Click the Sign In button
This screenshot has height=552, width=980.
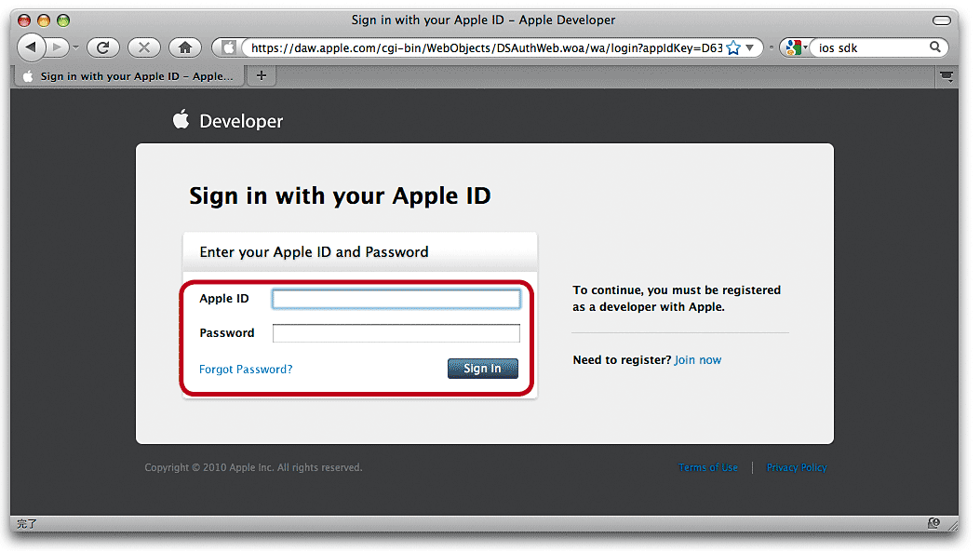482,369
